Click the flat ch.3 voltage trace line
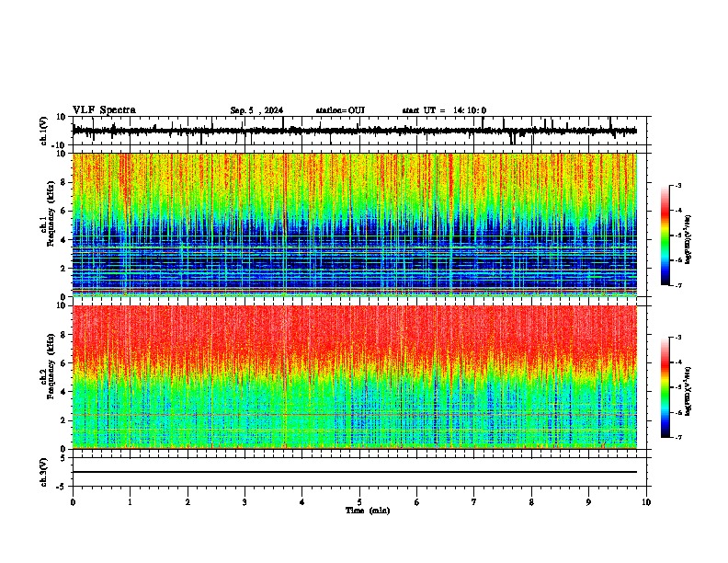This screenshot has width=728, height=563. [355, 472]
